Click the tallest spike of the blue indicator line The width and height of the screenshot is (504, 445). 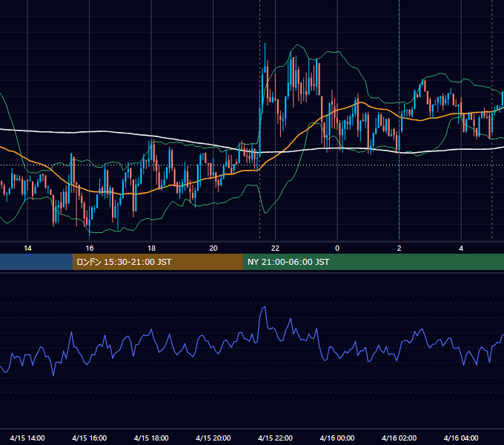tap(265, 307)
